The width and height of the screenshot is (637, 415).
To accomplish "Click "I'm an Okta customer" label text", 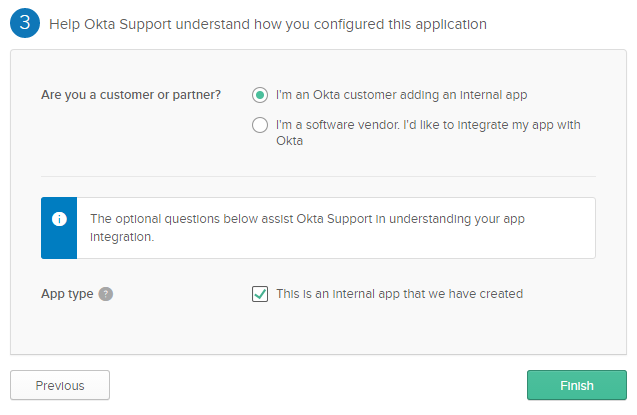I will (401, 95).
